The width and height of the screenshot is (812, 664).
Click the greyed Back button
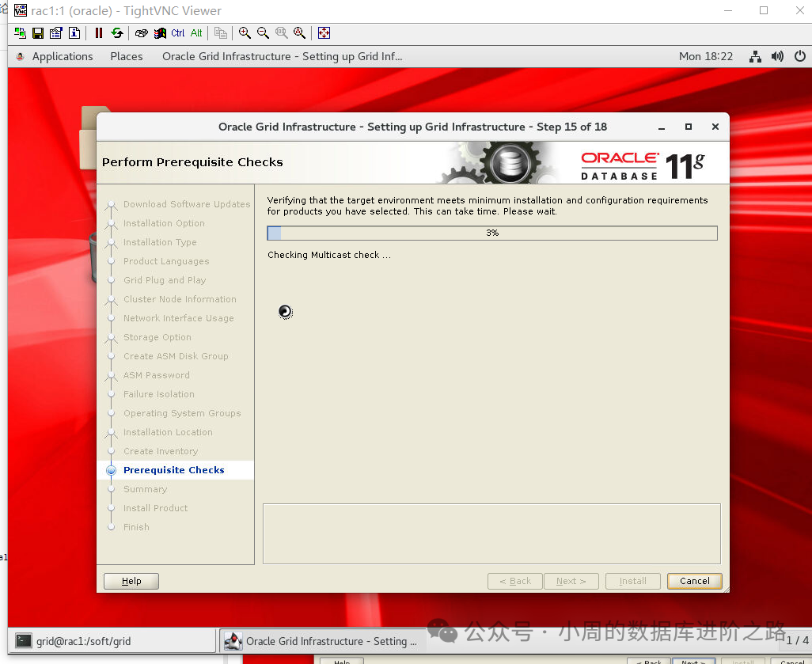[x=514, y=581]
